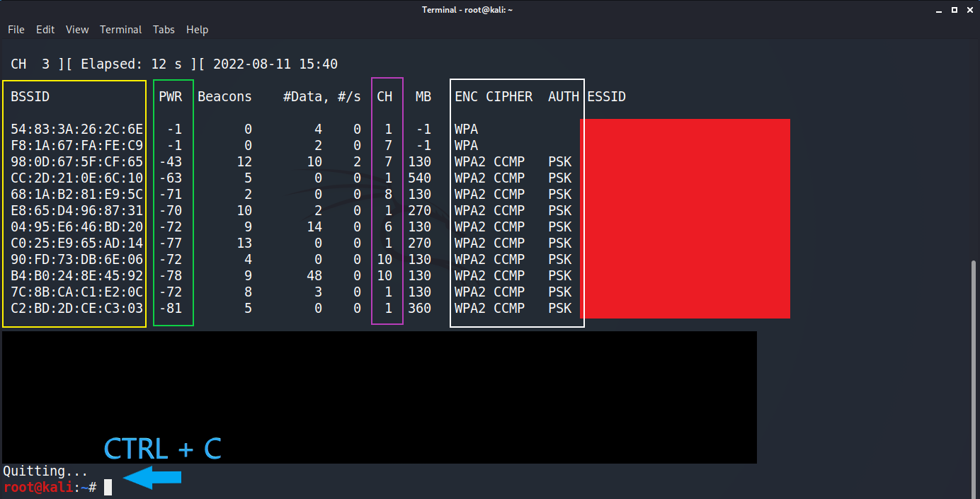
Task: Open the Terminal menu
Action: 120,30
